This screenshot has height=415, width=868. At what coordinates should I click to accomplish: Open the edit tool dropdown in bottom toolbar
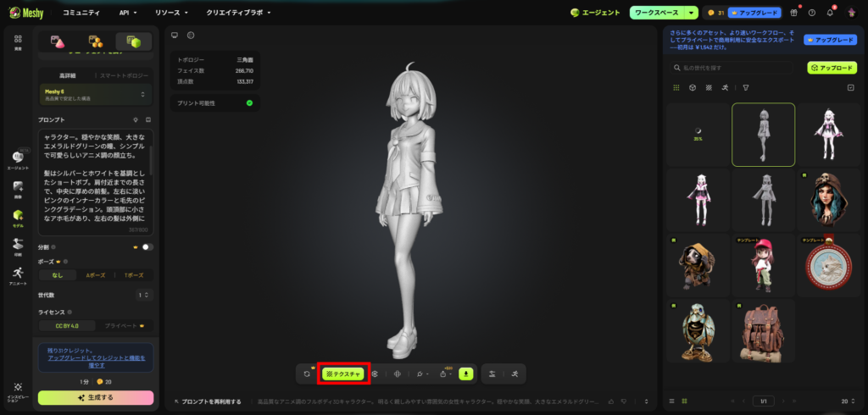click(422, 374)
